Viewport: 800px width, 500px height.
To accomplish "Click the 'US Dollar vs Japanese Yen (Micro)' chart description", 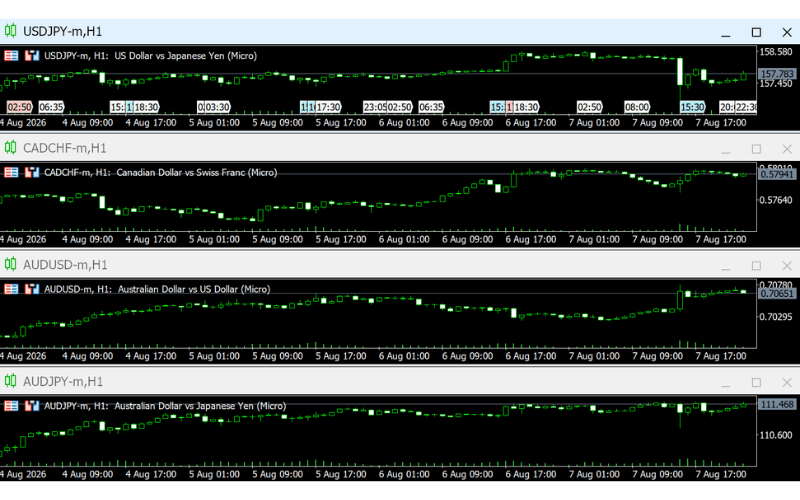I will pyautogui.click(x=185, y=56).
